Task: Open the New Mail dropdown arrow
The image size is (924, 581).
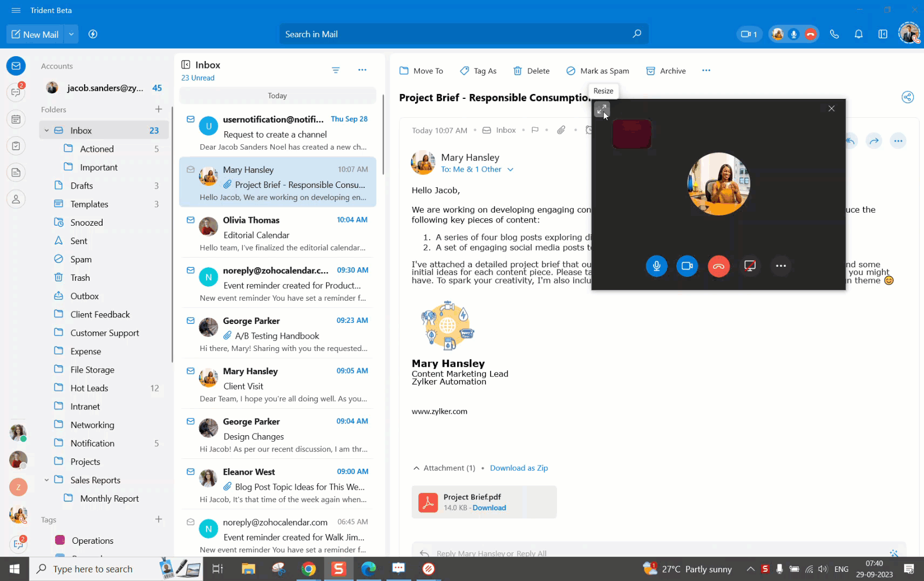Action: (x=71, y=34)
